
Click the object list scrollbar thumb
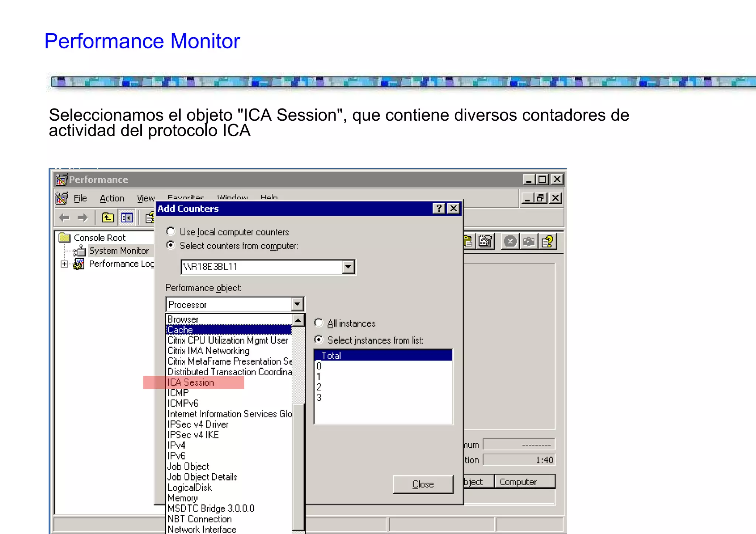tap(298, 467)
